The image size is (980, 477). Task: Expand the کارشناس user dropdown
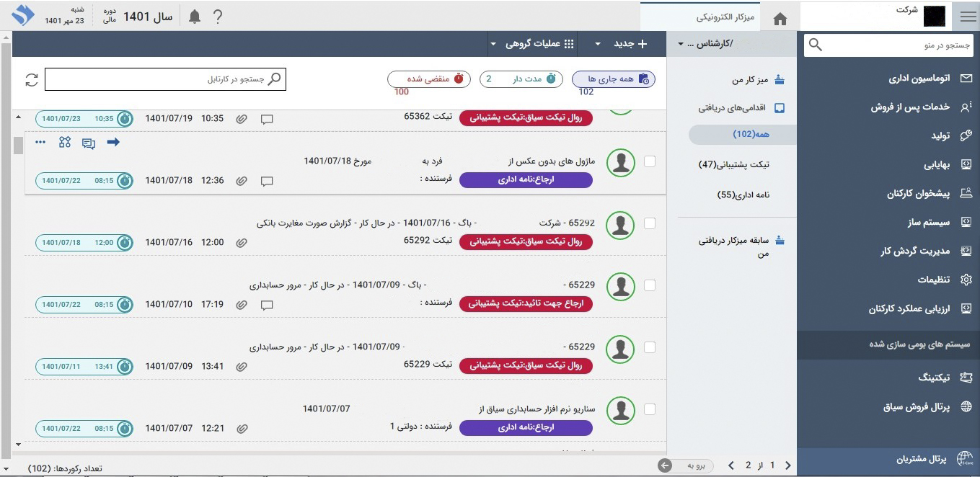(x=681, y=44)
